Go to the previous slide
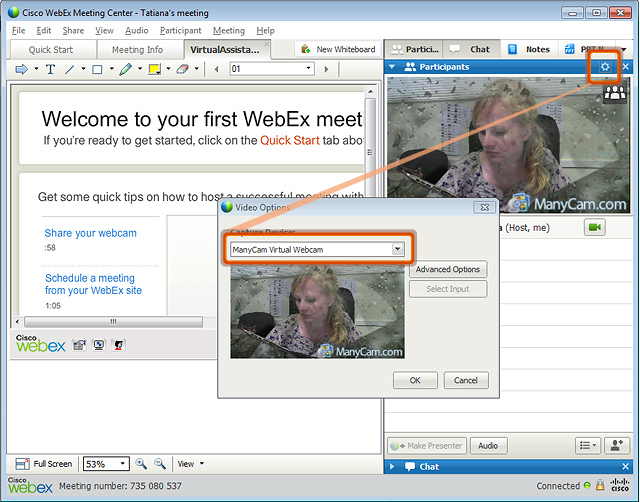 click(x=216, y=69)
